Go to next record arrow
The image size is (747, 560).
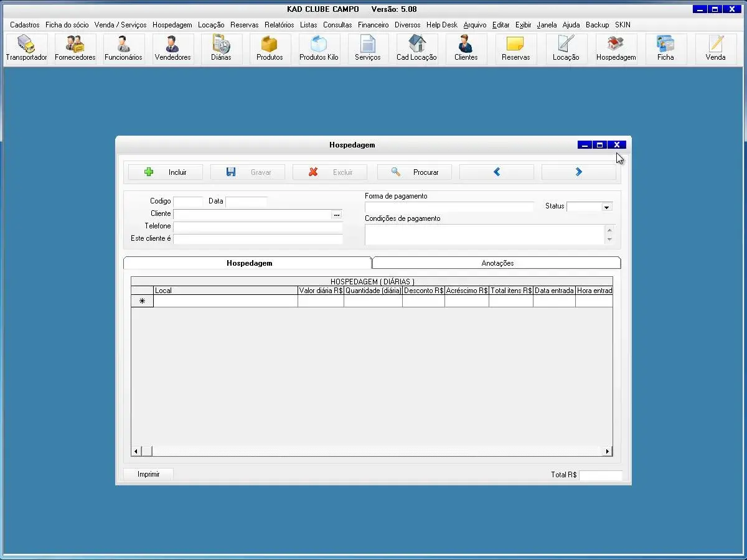578,172
